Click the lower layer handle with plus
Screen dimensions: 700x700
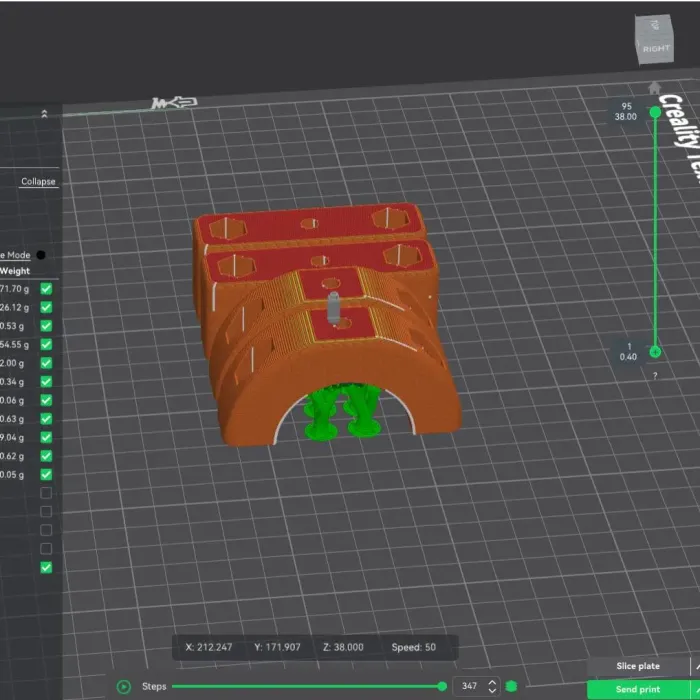655,352
